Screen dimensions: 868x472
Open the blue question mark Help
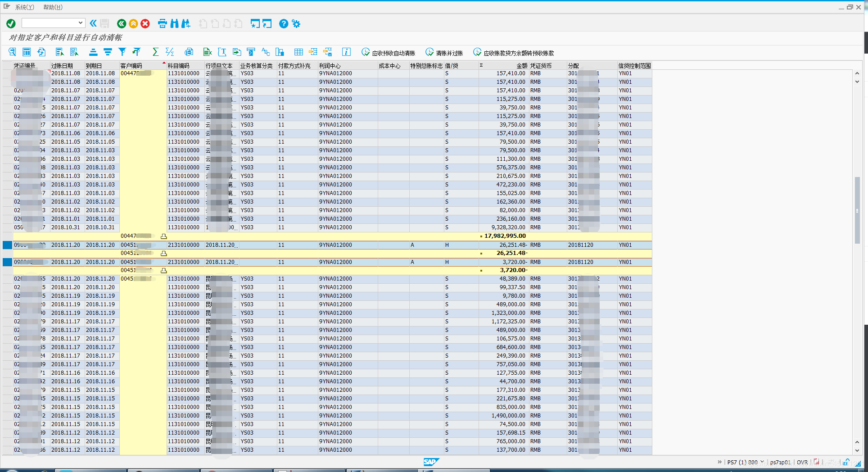283,23
